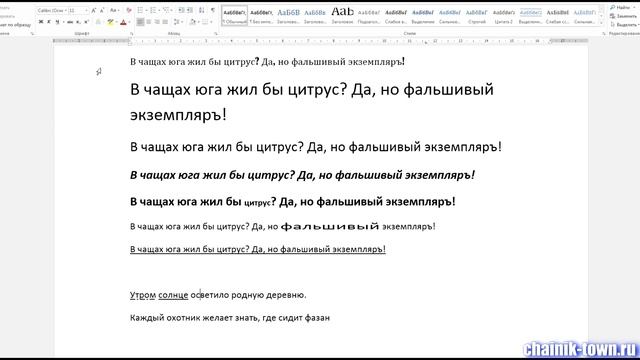Screen dimensions: 640x360
Task: Decrease paragraph indent
Action: (x=181, y=10)
